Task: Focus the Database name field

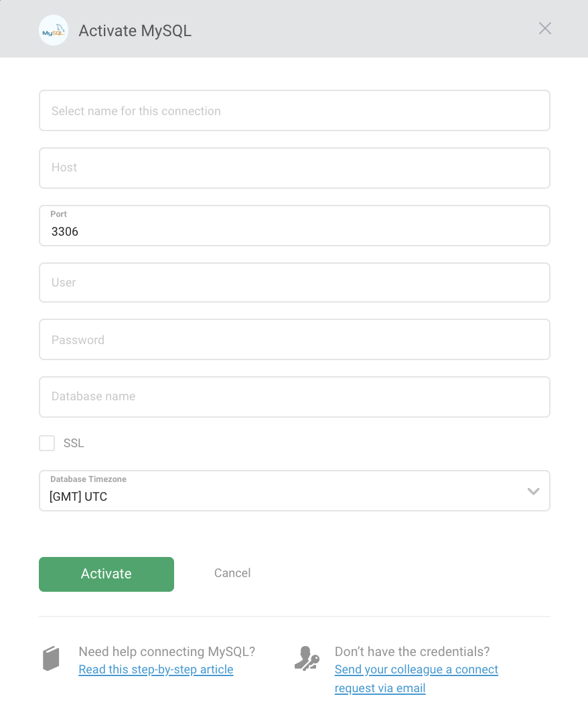Action: (x=295, y=397)
